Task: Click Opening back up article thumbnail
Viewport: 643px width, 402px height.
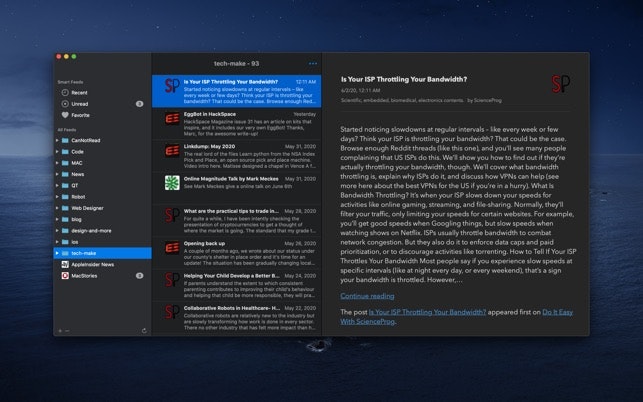Action: (172, 248)
